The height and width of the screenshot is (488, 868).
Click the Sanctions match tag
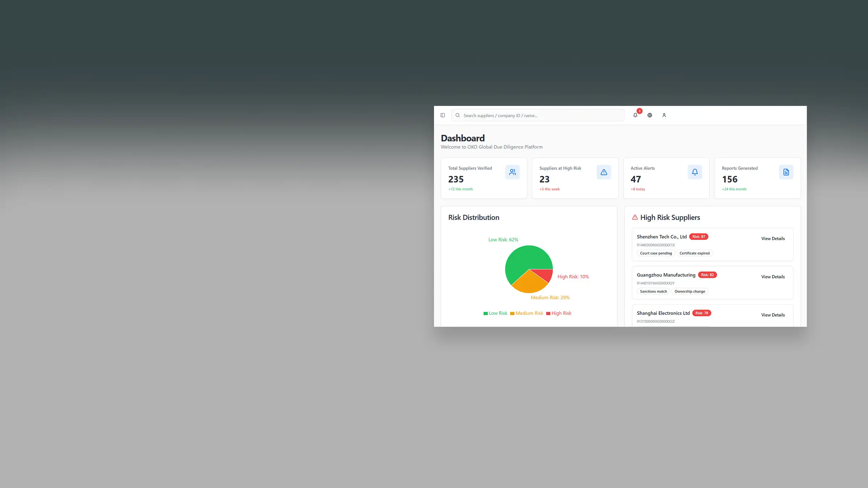(x=653, y=291)
